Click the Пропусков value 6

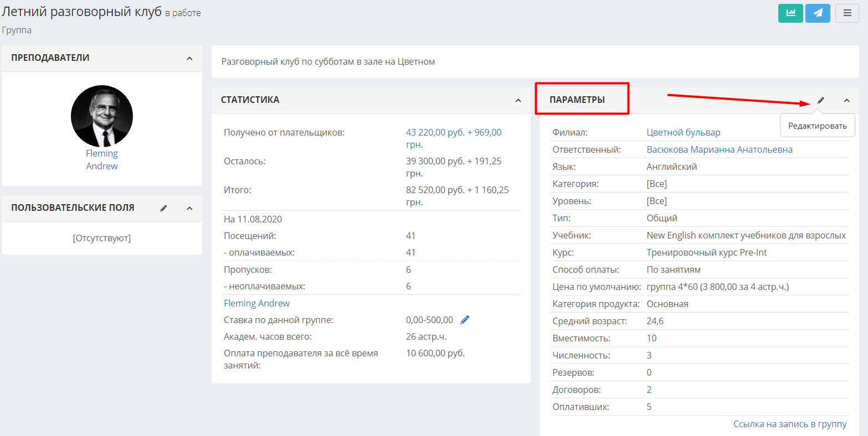(409, 269)
